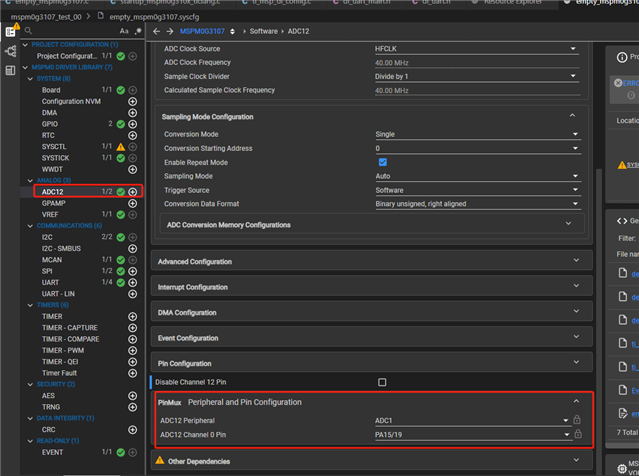This screenshot has height=476, width=639.
Task: Toggle match case in the module search
Action: [x=125, y=31]
